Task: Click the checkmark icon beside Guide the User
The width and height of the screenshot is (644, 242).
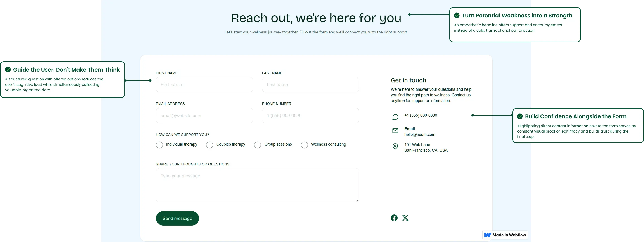Action: tap(8, 70)
